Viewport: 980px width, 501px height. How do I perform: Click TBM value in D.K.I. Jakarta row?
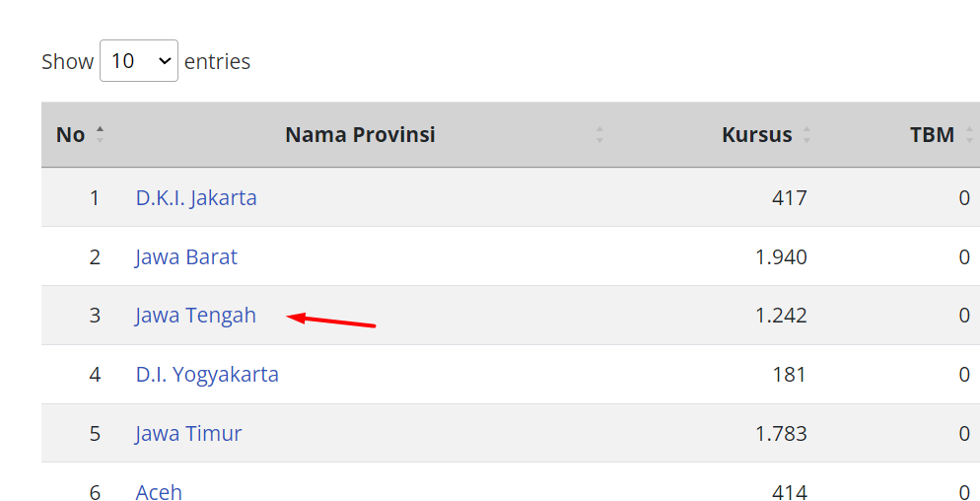tap(964, 197)
